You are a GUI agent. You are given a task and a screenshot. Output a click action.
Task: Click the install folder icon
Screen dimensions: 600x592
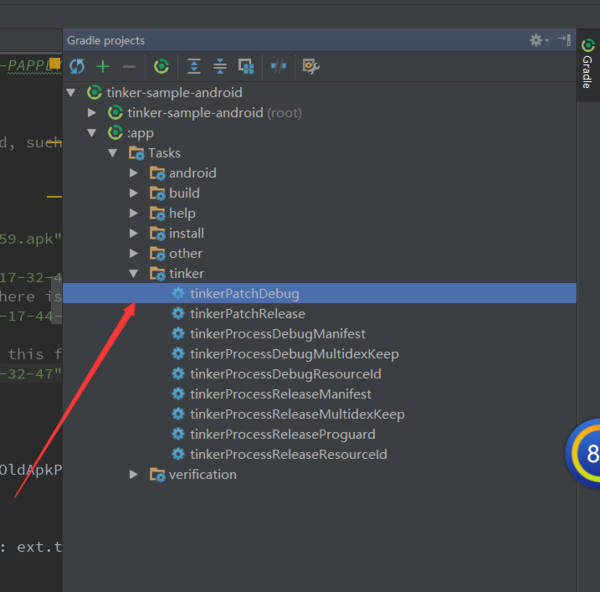157,233
